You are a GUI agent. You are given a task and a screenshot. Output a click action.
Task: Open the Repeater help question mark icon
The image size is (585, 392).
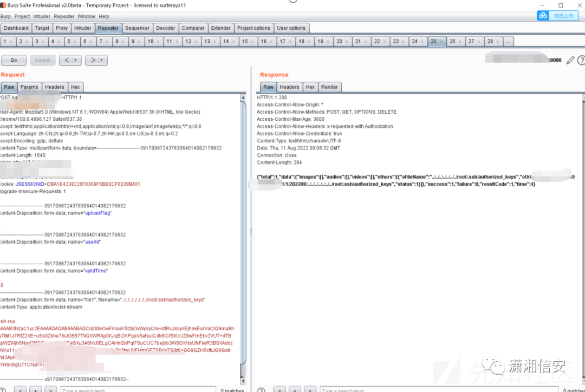click(581, 60)
